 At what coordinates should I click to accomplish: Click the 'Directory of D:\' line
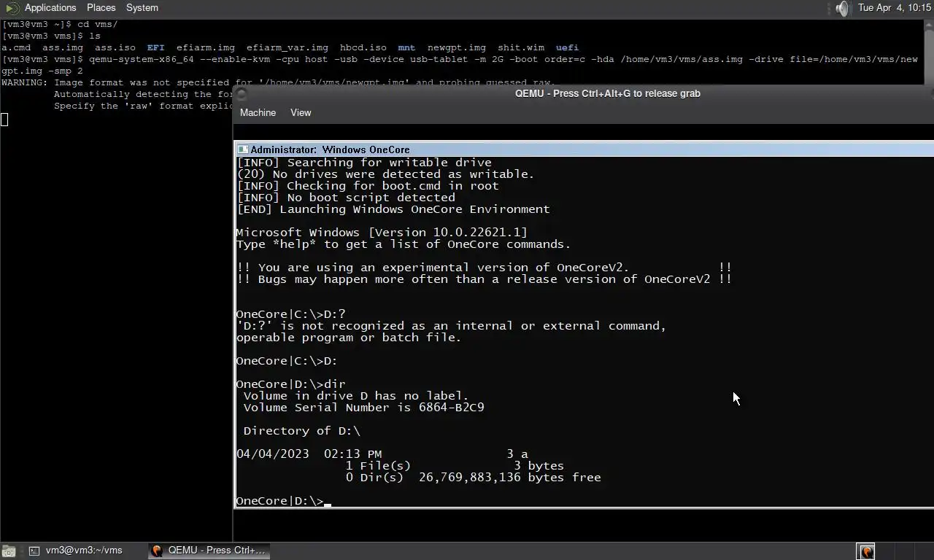(x=301, y=431)
